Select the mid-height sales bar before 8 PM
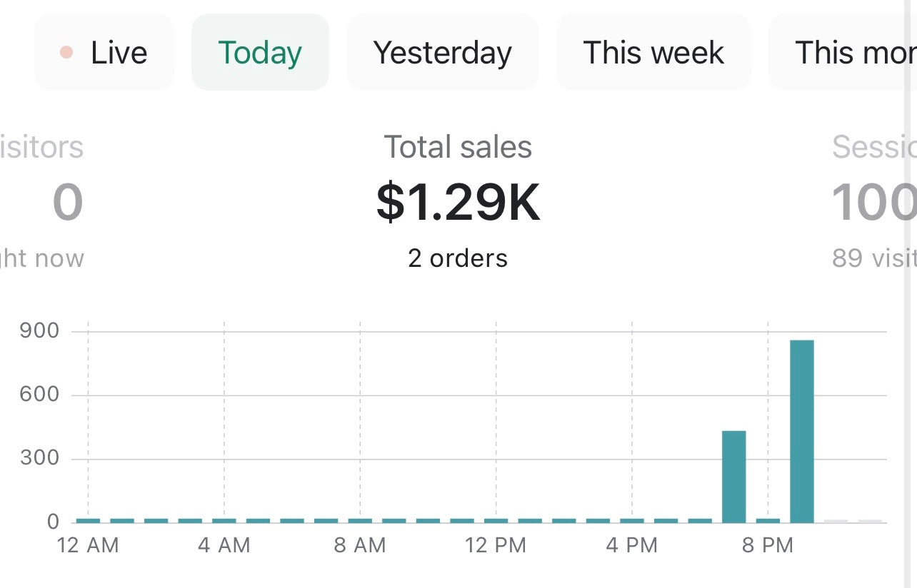This screenshot has height=588, width=917. pos(733,476)
